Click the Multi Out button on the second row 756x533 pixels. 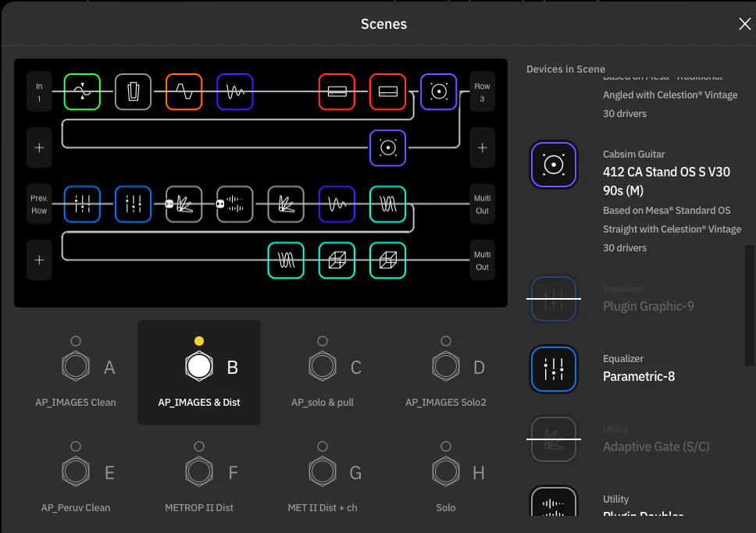[x=482, y=204]
